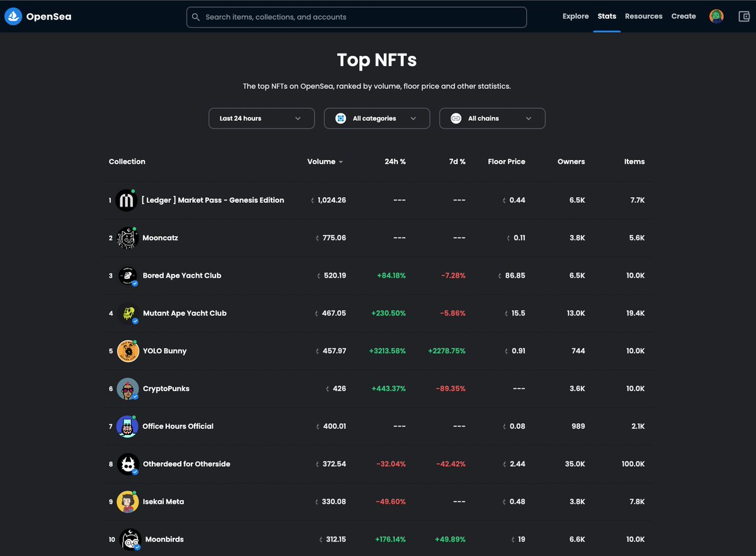The image size is (756, 556).
Task: Click Bored Ape Yacht Club avatar
Action: [128, 276]
